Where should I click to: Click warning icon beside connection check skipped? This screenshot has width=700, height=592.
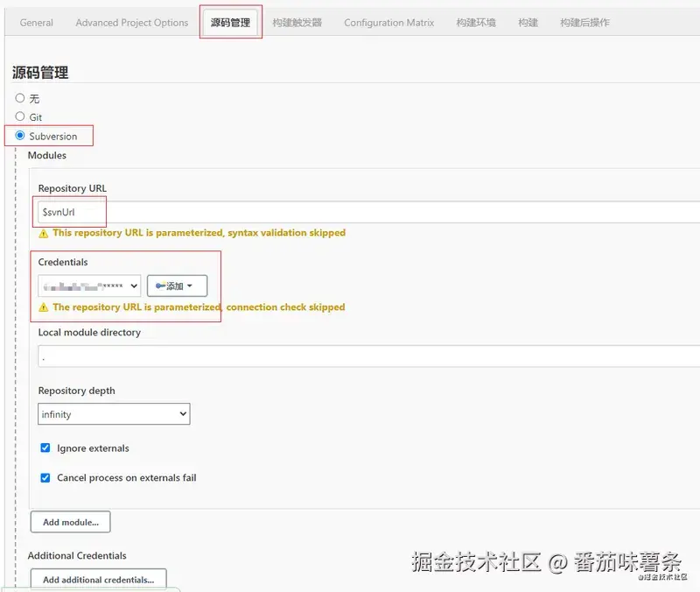43,307
